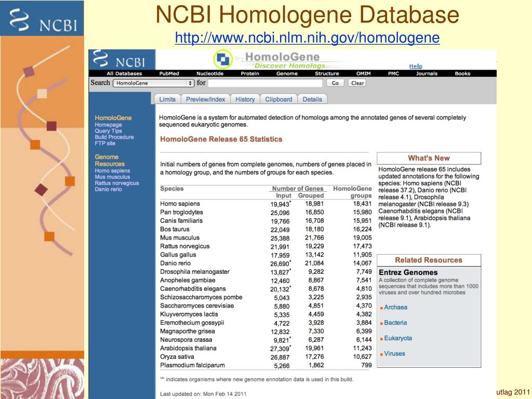
Task: Click Schizosaccharomyces pombe row name
Action: (x=201, y=297)
